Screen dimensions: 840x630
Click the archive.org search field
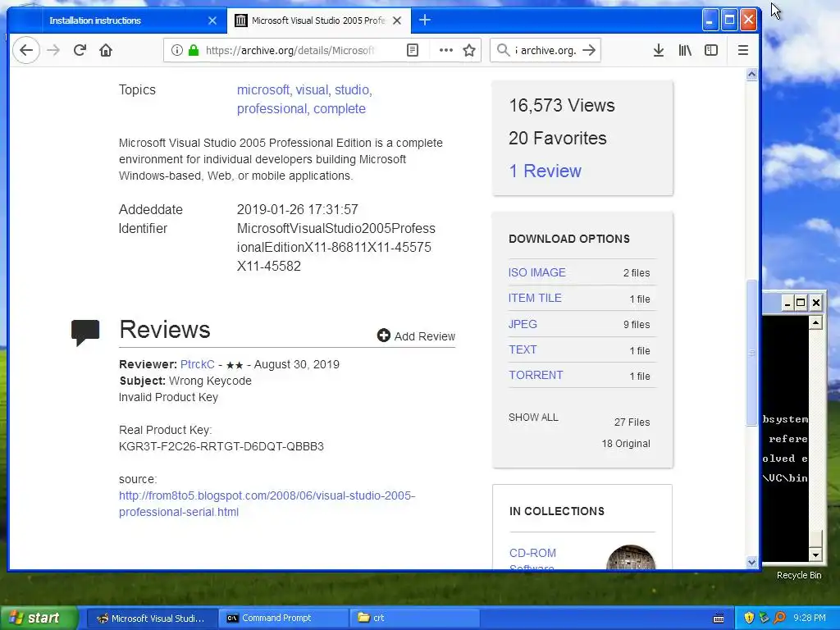[x=546, y=50]
